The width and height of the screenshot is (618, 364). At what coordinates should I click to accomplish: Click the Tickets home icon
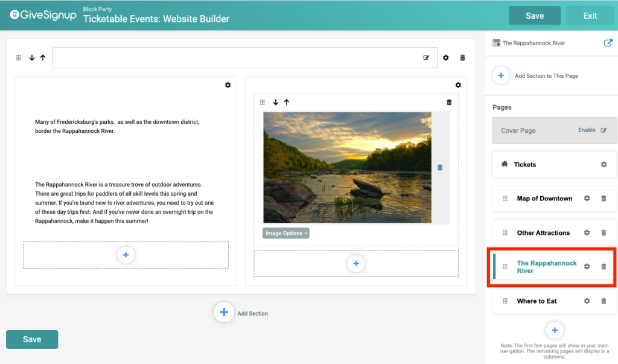[504, 164]
